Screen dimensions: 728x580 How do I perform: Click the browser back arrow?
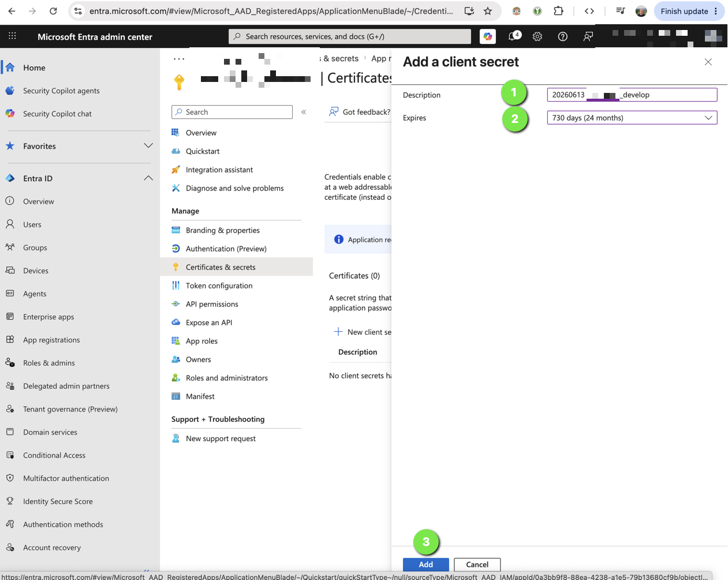point(12,11)
